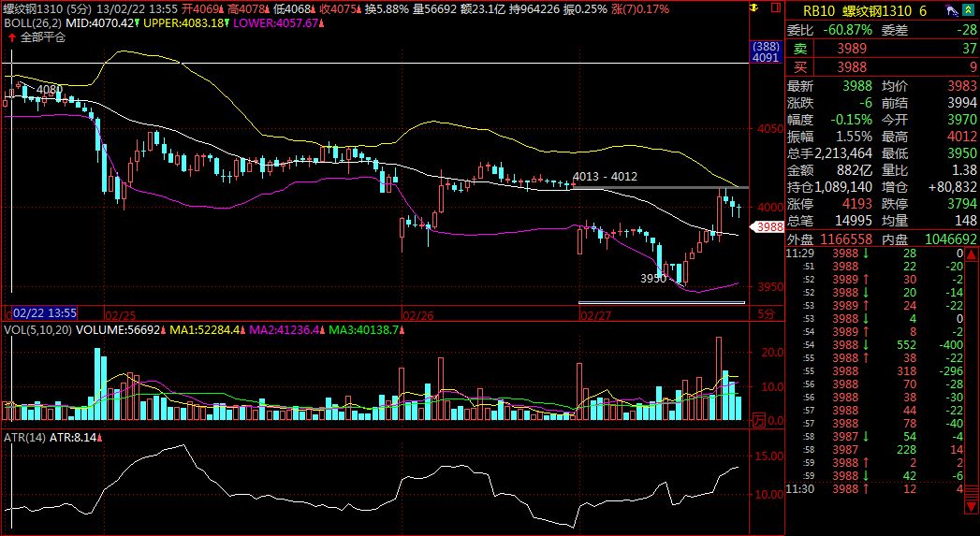Click the buy price 3988 in quote row

[852, 66]
